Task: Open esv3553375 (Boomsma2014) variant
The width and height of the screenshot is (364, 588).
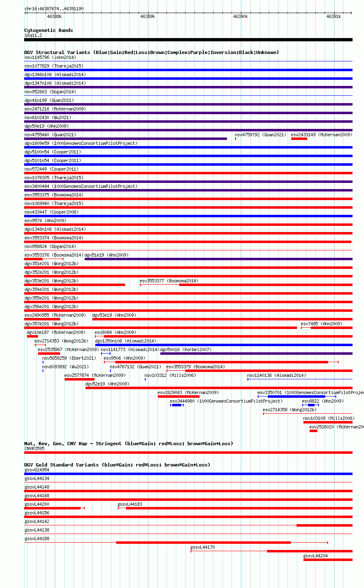Action: 188,199
